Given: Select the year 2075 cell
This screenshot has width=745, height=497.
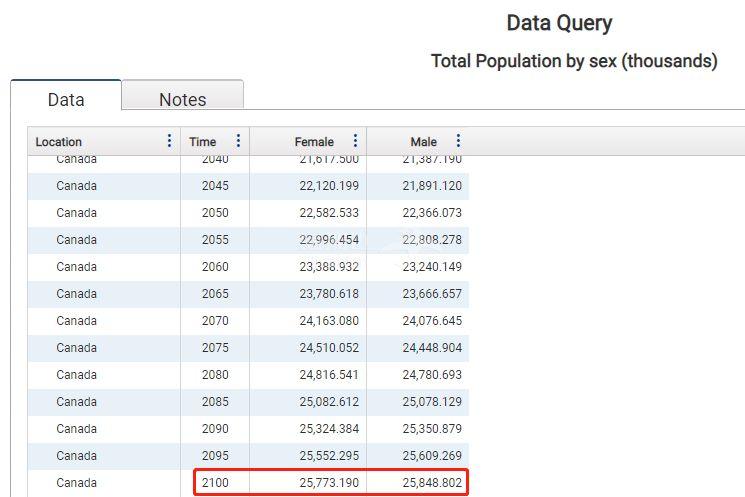Looking at the screenshot, I should [215, 348].
